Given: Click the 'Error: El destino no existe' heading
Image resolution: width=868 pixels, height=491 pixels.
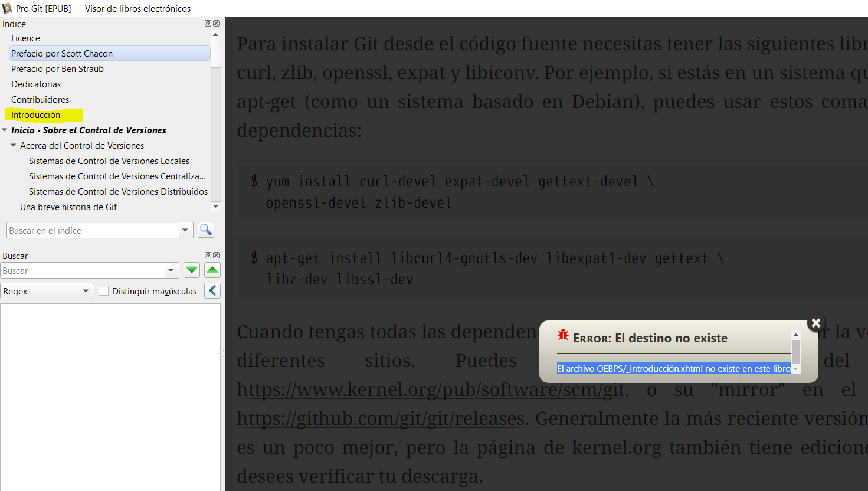Looking at the screenshot, I should (x=650, y=338).
